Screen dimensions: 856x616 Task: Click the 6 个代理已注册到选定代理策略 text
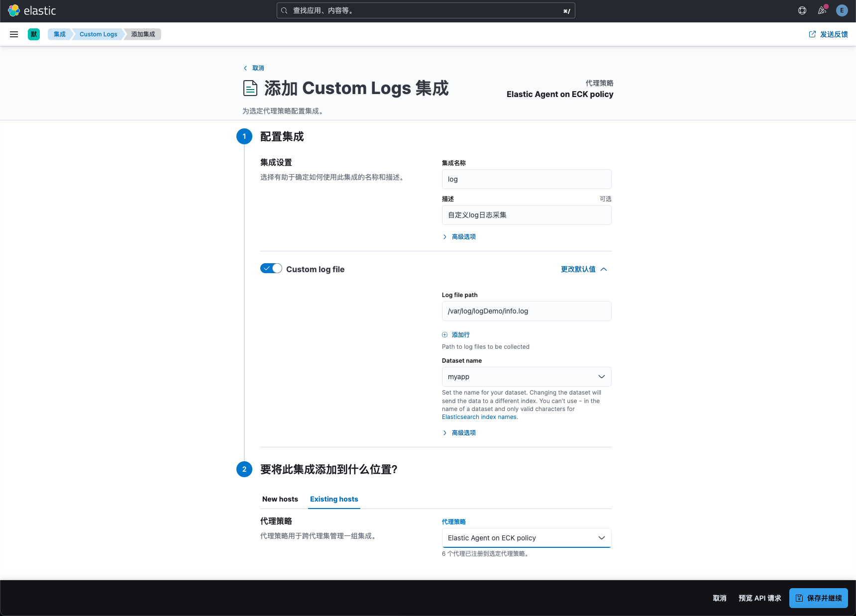click(x=485, y=554)
